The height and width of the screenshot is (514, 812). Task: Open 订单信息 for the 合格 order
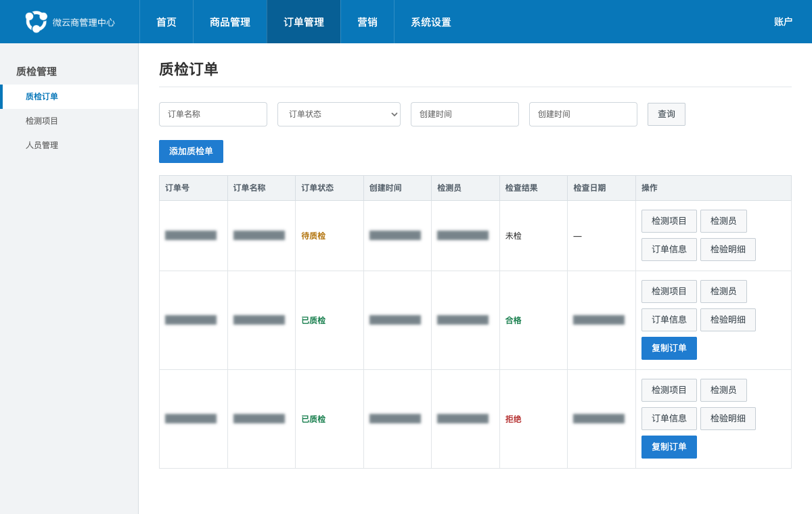[669, 320]
